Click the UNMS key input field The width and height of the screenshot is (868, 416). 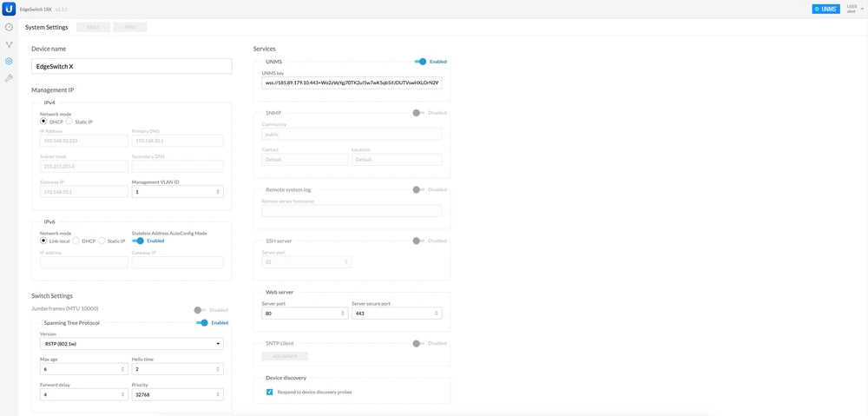pyautogui.click(x=352, y=83)
